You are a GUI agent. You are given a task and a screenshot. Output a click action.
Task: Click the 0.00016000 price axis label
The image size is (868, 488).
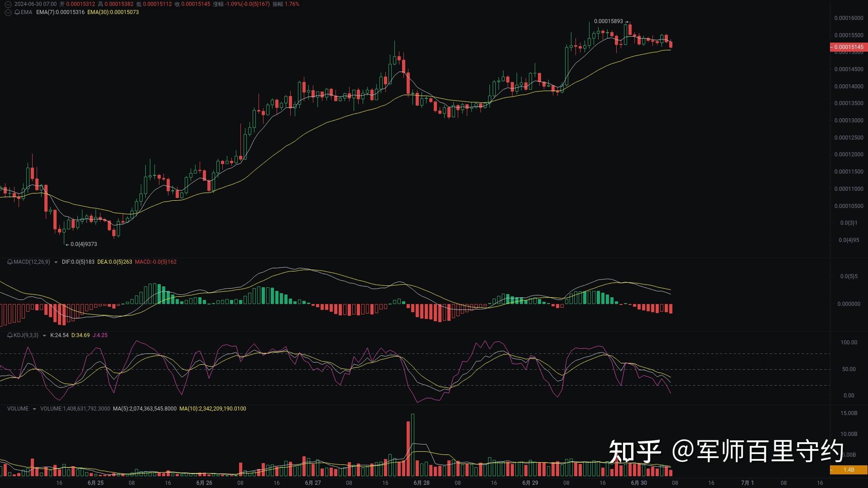pos(849,18)
